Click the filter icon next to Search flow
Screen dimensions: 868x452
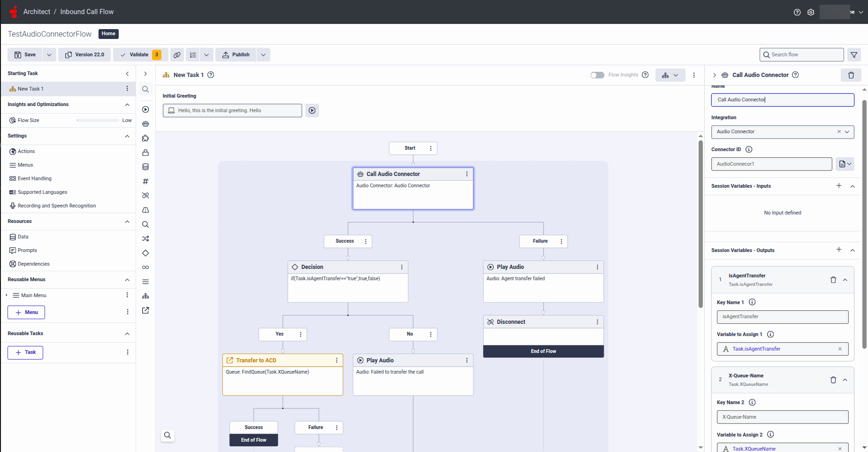(x=854, y=55)
